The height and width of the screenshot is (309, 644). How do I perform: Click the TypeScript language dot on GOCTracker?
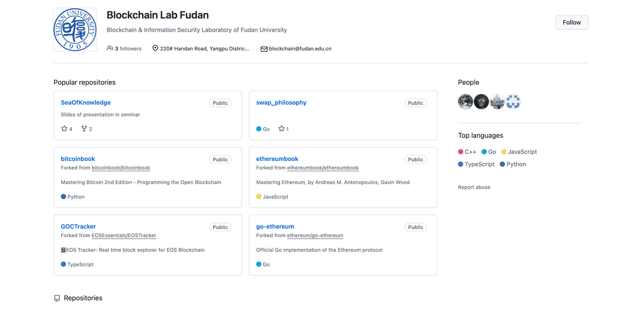63,264
